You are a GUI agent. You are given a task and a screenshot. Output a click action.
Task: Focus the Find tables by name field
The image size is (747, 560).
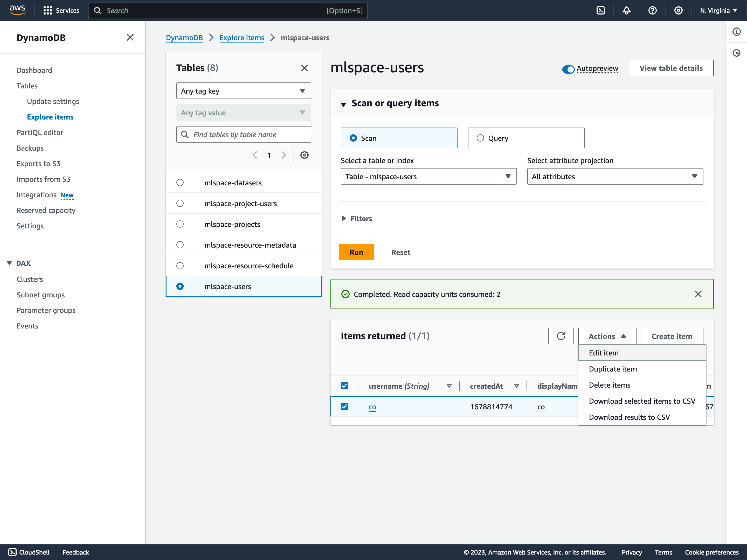[244, 134]
